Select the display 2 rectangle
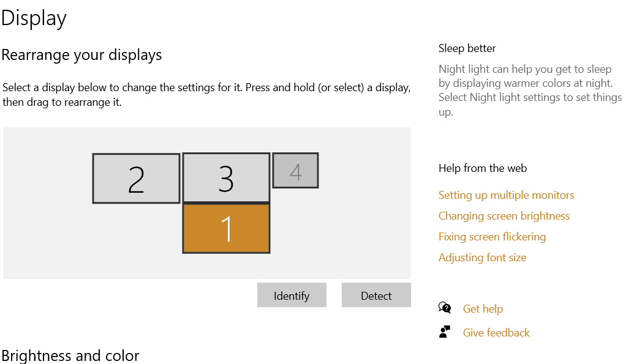The height and width of the screenshot is (364, 637). [x=136, y=179]
